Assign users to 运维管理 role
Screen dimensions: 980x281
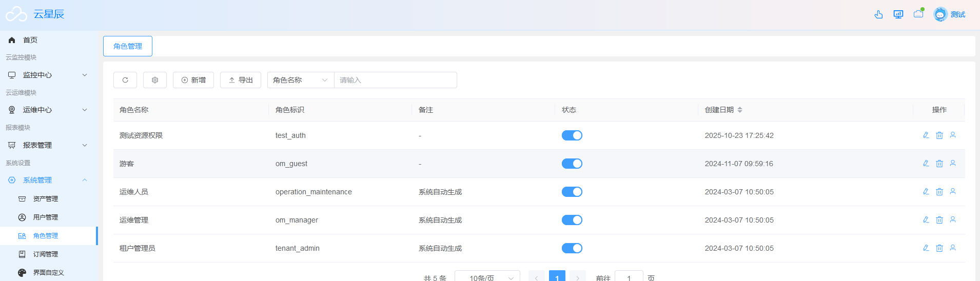tap(953, 220)
